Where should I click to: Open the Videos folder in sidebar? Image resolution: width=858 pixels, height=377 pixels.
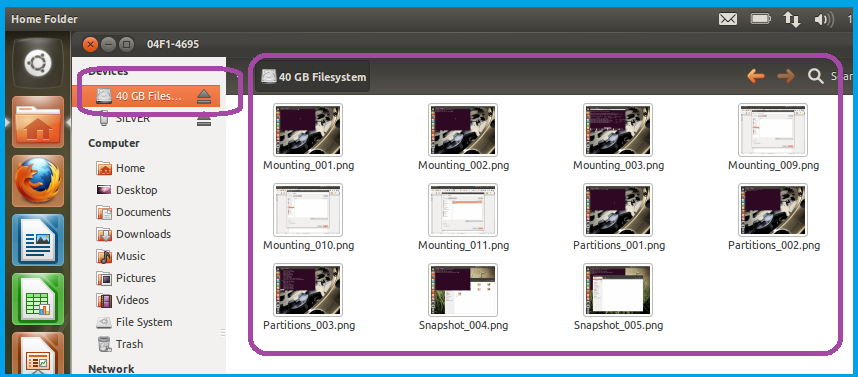tap(132, 300)
